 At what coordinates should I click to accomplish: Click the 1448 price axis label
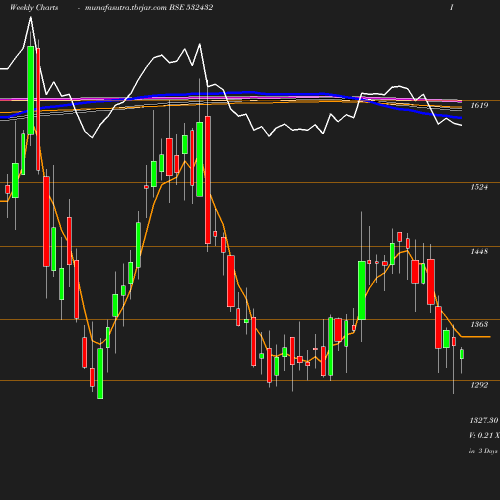click(x=479, y=251)
